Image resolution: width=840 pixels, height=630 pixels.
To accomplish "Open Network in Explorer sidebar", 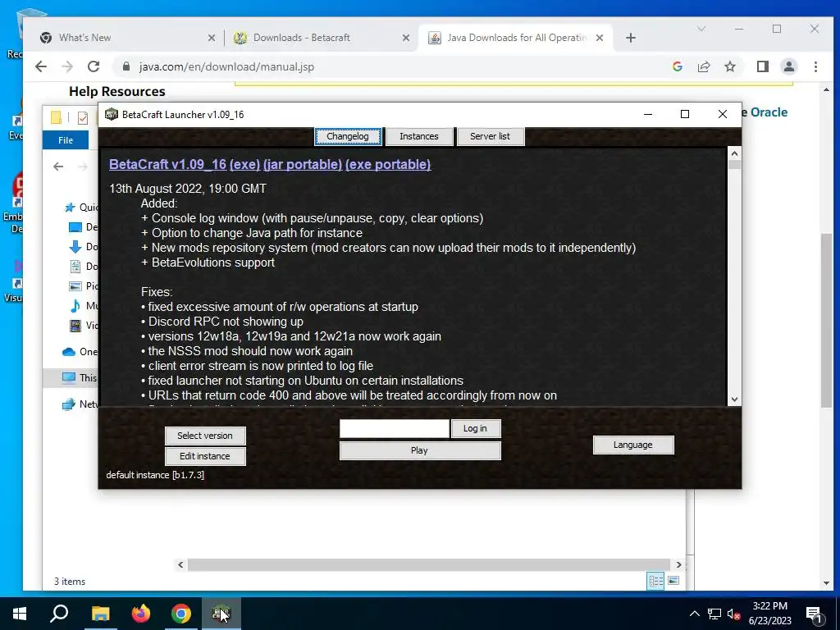I will coord(80,404).
